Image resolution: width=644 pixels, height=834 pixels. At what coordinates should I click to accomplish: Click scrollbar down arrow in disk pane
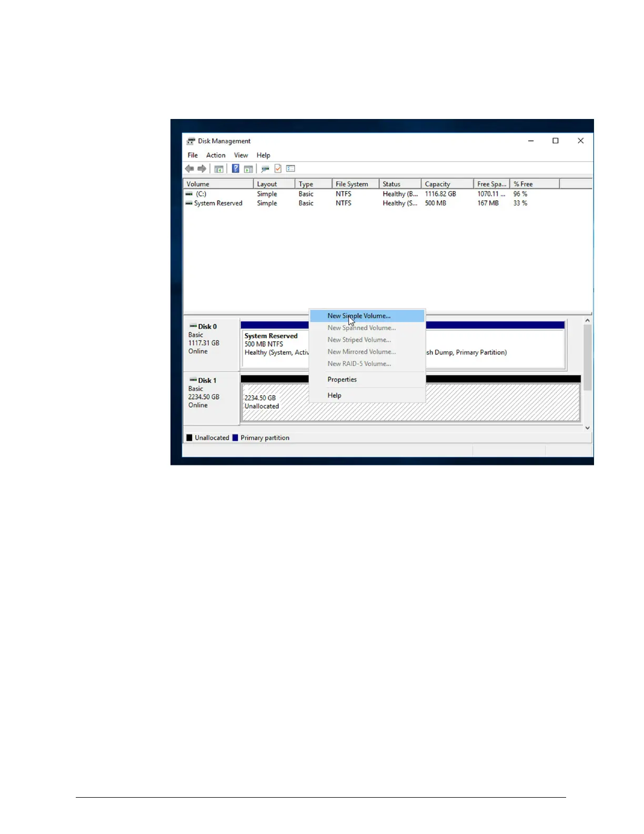pyautogui.click(x=588, y=428)
